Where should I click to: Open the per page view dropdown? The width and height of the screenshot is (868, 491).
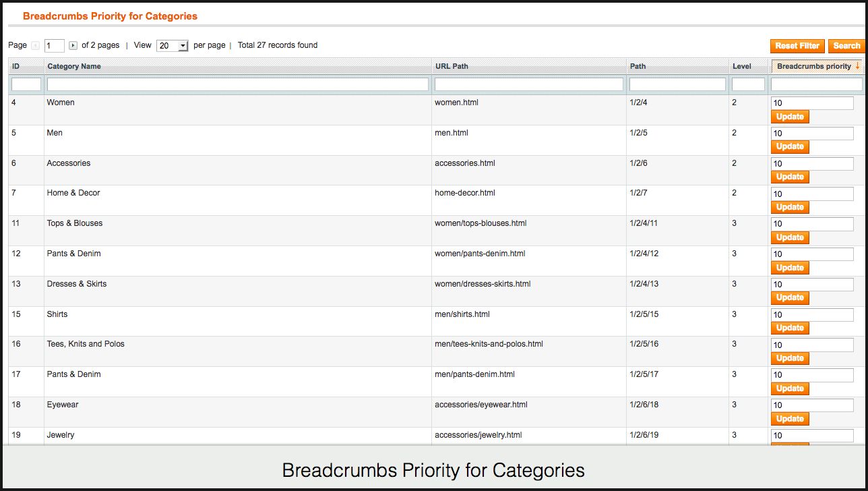[x=173, y=46]
